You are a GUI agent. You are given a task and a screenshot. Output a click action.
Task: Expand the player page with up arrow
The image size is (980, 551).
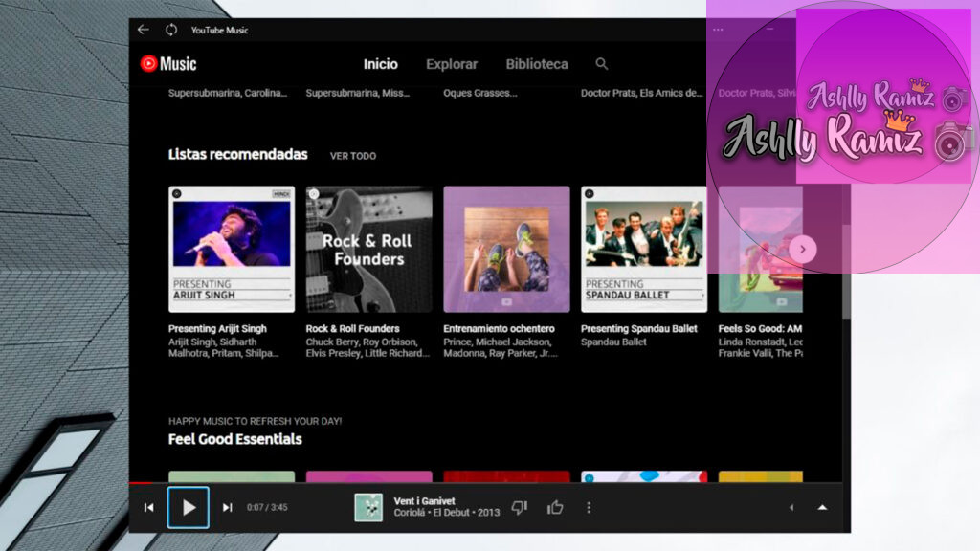tap(821, 507)
